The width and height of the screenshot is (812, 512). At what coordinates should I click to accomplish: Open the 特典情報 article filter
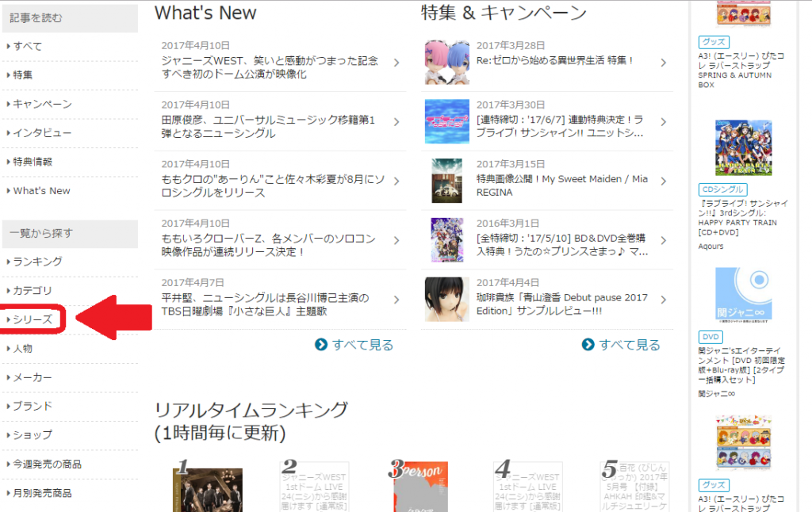32,162
